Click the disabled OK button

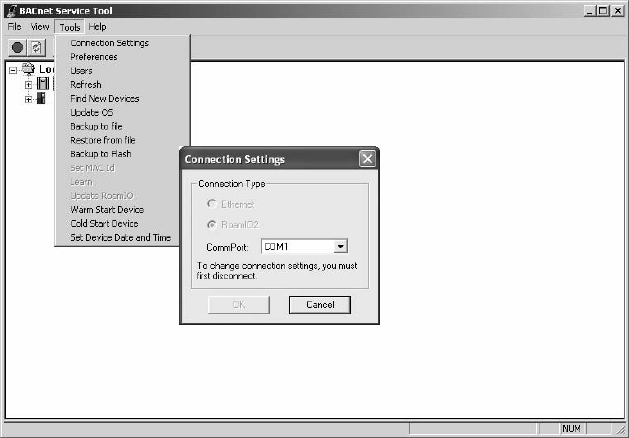click(239, 305)
